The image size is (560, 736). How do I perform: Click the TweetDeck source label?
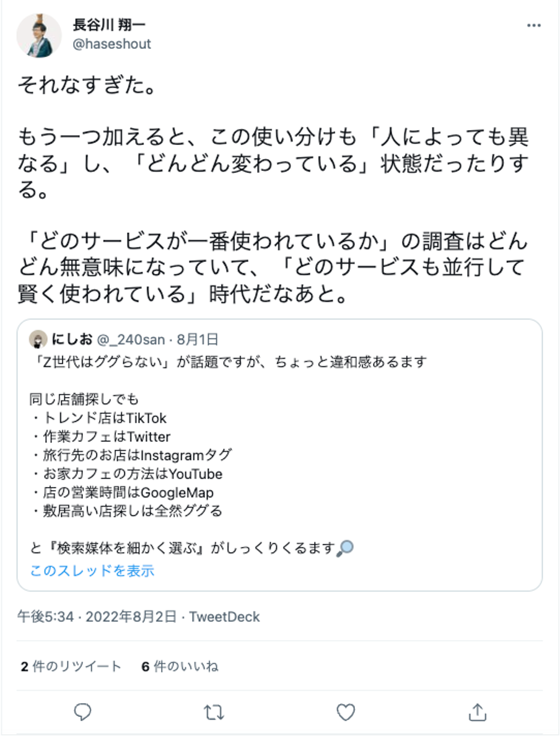click(224, 617)
